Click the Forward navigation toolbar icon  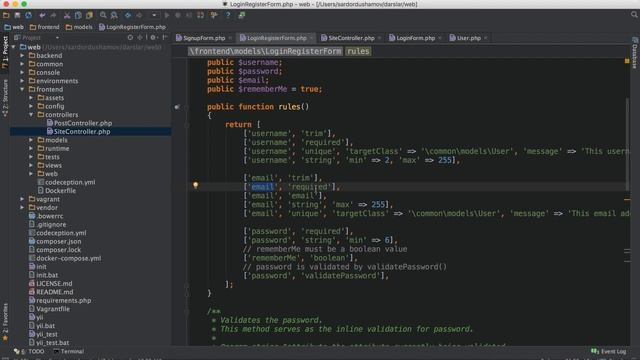coord(139,16)
